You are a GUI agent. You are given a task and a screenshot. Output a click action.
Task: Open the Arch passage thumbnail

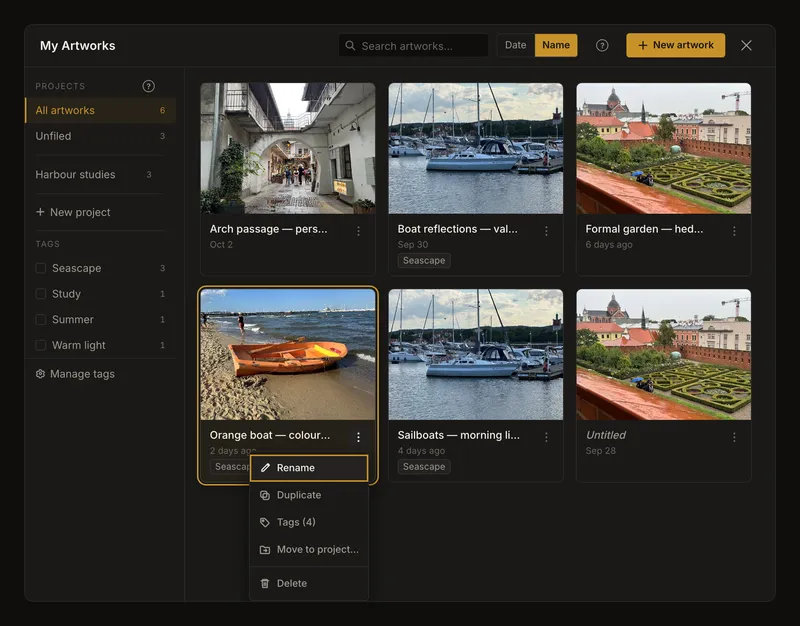pos(288,148)
